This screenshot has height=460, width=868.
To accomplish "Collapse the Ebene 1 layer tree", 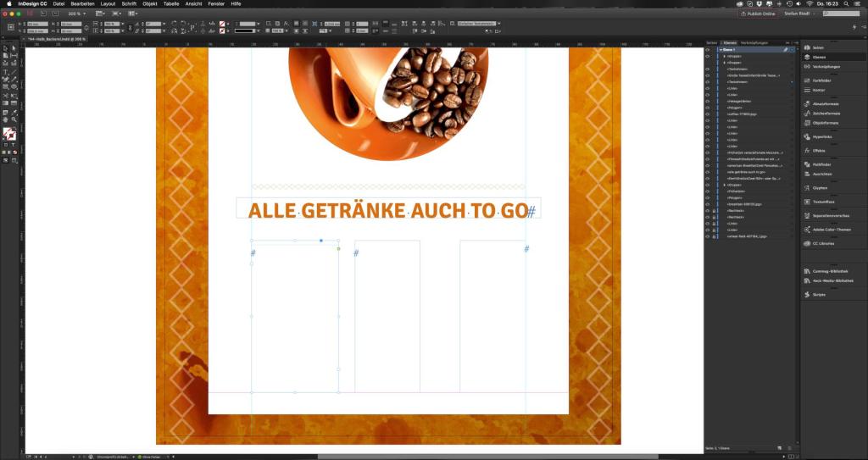I will [x=720, y=50].
